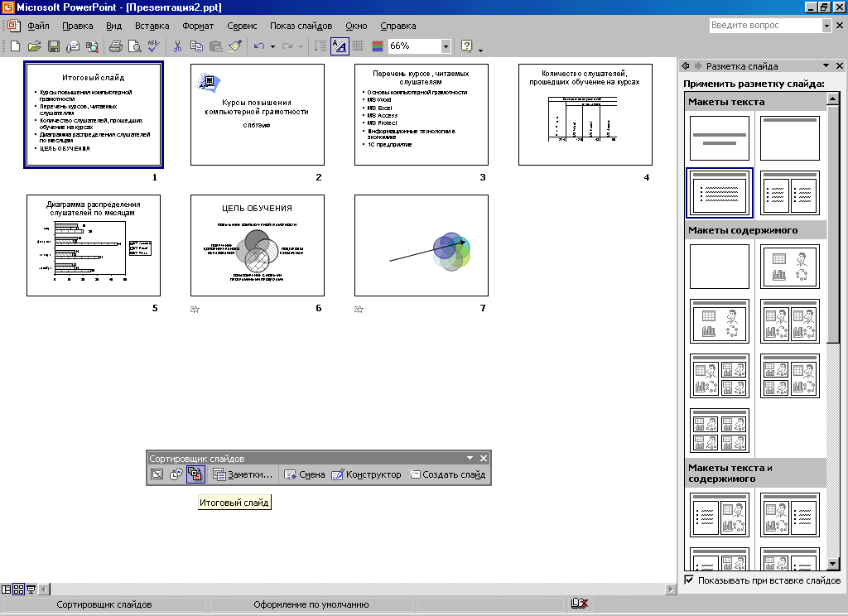Open Print Preview icon

[x=135, y=46]
